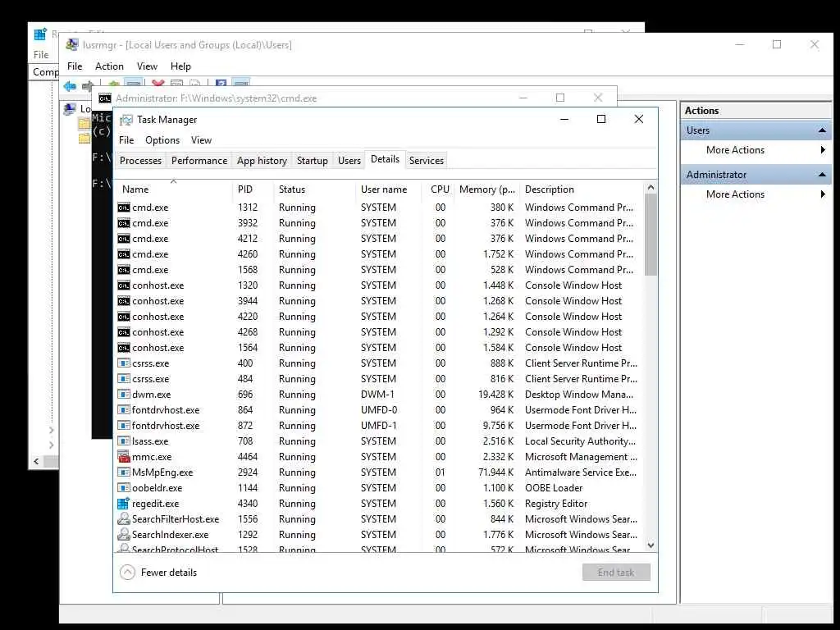Switch to the Startup tab
The width and height of the screenshot is (840, 630).
[313, 161]
